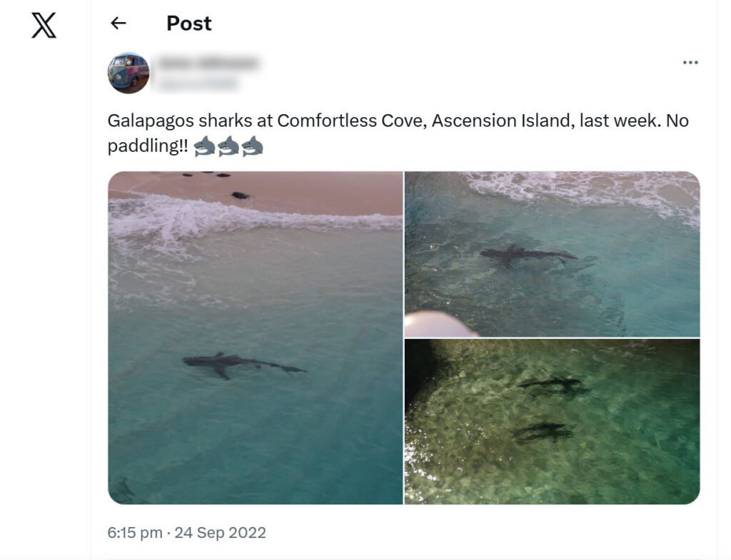Go back using the arrow icon
Screen dimensions: 731x560
tap(119, 24)
